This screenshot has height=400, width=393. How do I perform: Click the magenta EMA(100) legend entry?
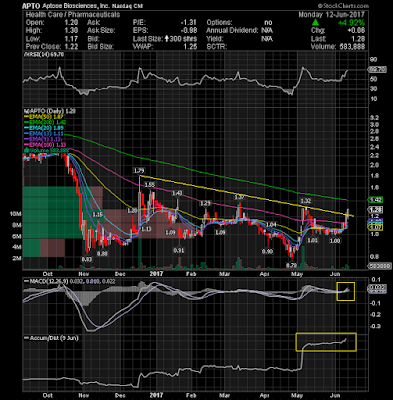pyautogui.click(x=44, y=145)
